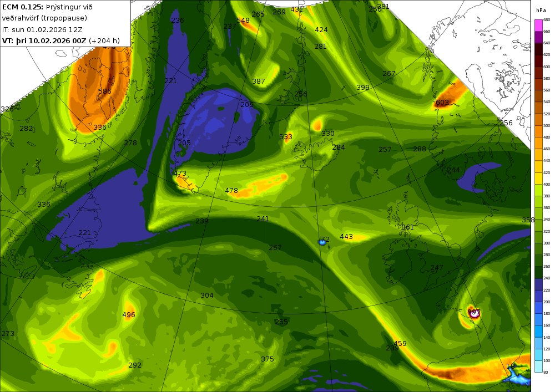Screen dimensions: 555x392
Task: Click the 72 label by the blue spot
Action: click(325, 240)
